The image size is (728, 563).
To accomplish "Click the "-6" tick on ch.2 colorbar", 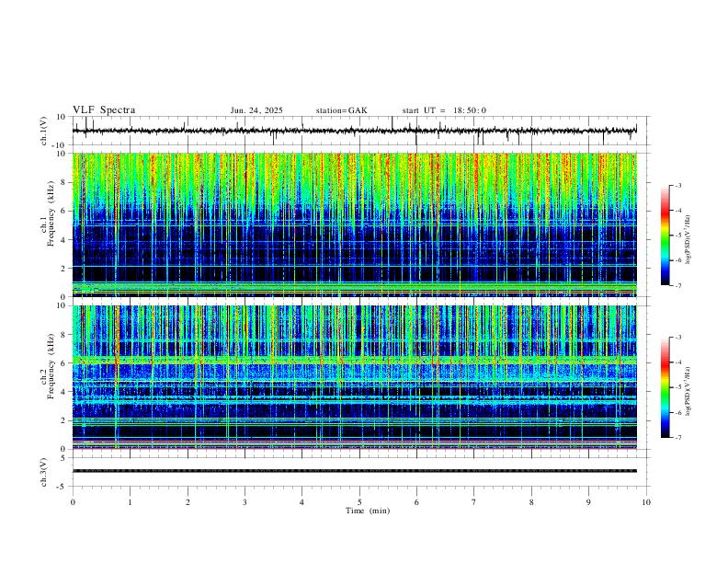I will [677, 412].
